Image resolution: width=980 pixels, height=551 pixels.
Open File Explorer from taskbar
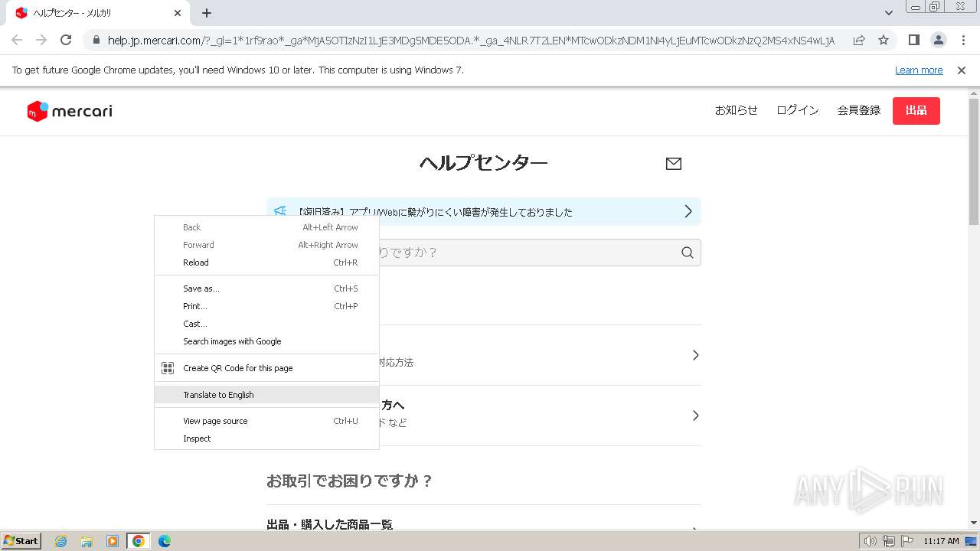click(87, 541)
